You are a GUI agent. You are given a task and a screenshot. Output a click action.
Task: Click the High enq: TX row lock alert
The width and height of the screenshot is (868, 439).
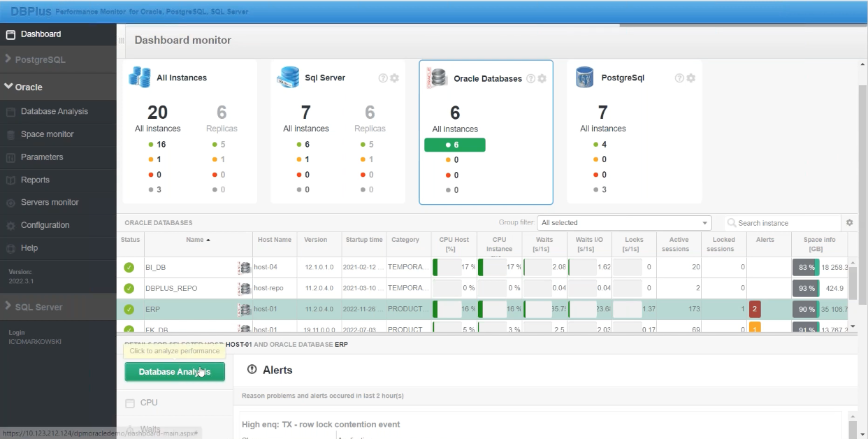coord(321,424)
